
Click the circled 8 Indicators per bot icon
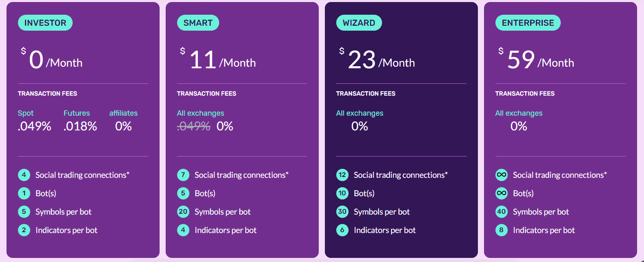click(501, 230)
